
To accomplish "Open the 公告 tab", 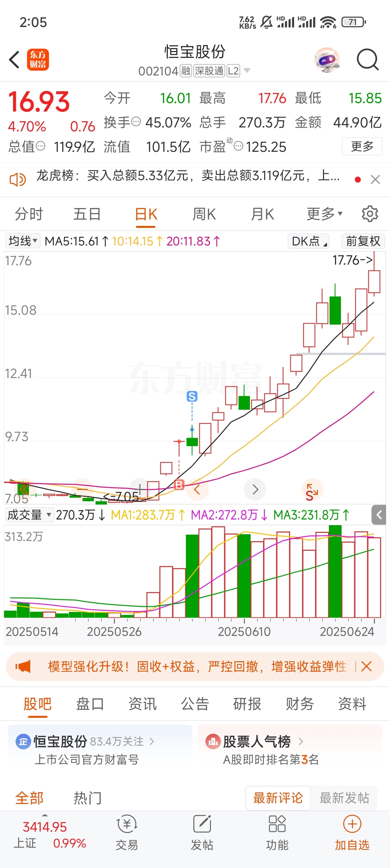I will coord(195,704).
